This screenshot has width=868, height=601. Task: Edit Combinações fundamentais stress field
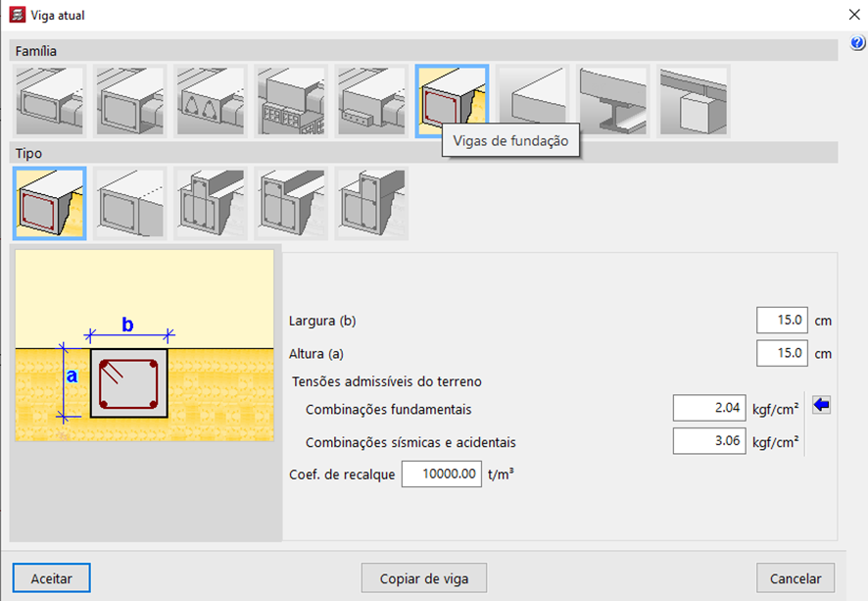(709, 408)
